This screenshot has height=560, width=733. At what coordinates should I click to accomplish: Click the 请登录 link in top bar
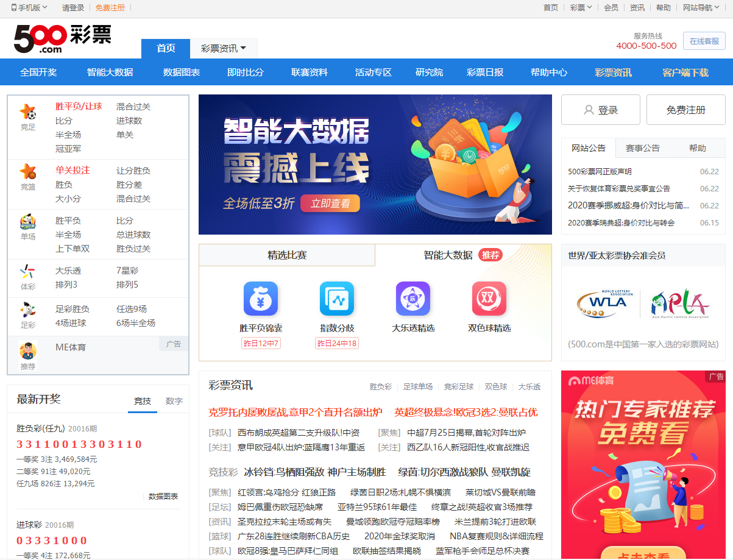click(73, 8)
